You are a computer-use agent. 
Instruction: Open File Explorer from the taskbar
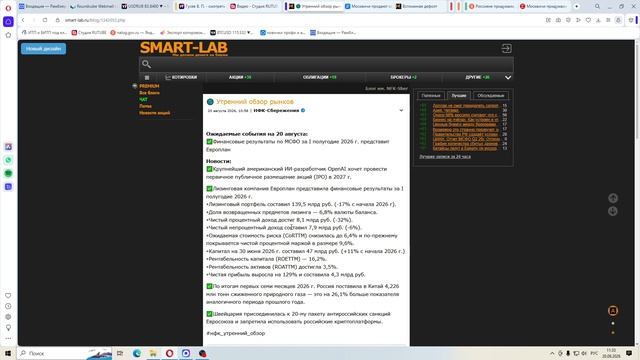pos(153,353)
